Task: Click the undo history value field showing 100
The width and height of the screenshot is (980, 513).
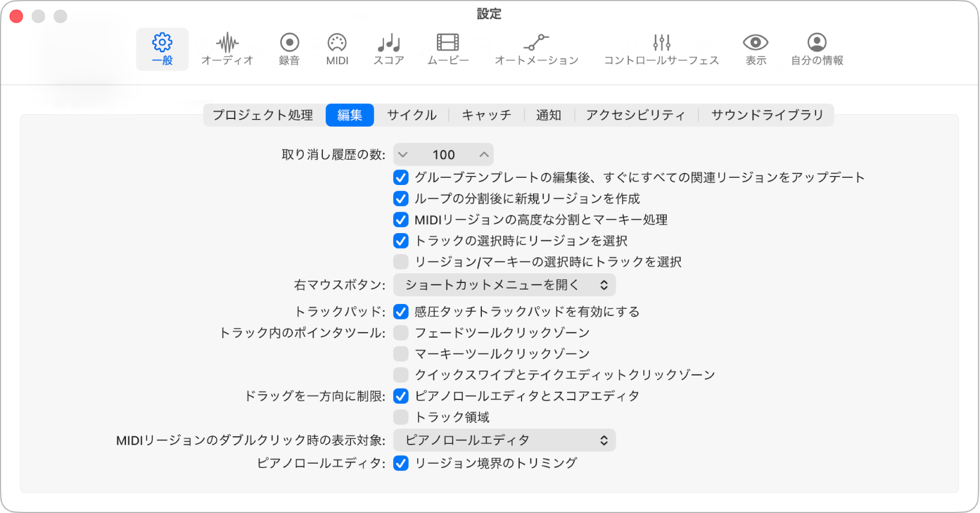Action: (x=443, y=154)
